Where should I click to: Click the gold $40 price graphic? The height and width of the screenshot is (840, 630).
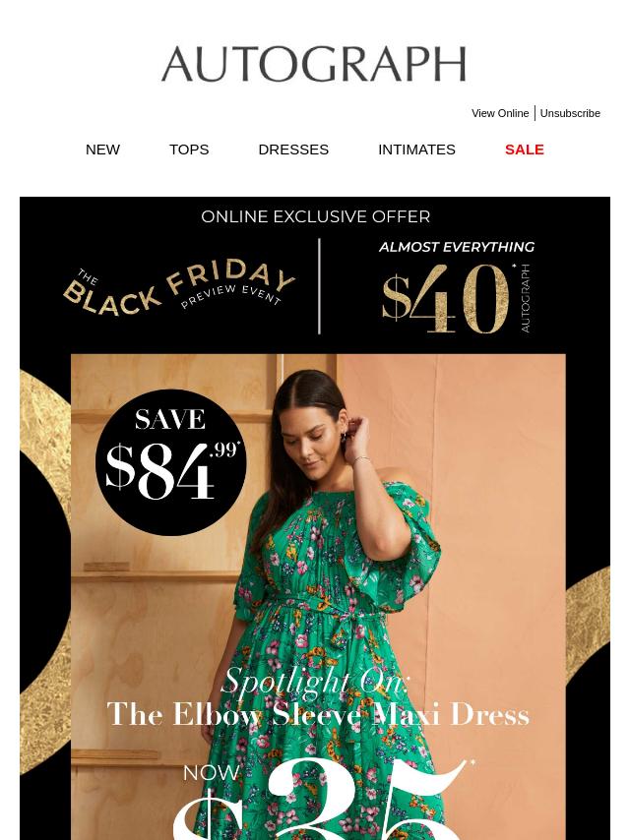coord(446,298)
